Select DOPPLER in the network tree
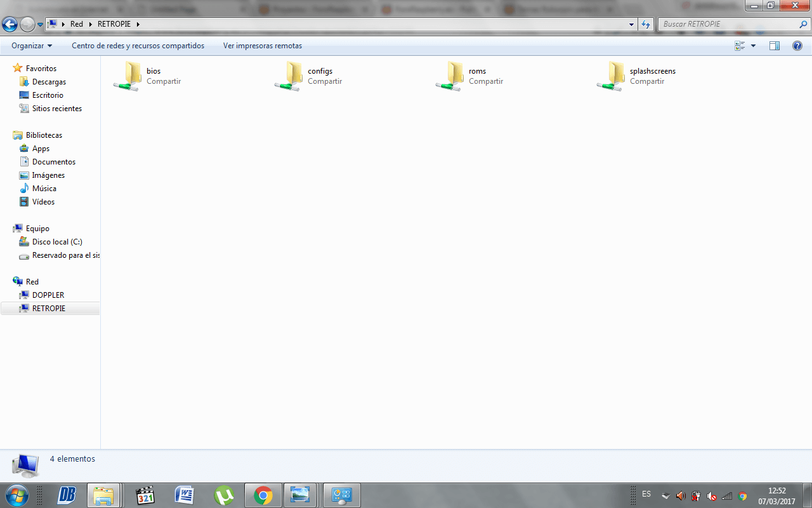This screenshot has width=812, height=508. (48, 295)
